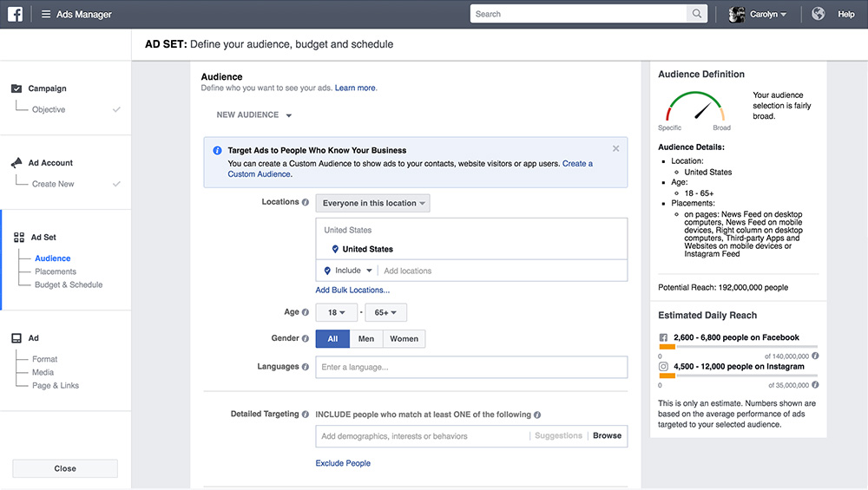Open Carolyn account dropdown
The image size is (868, 490).
768,15
